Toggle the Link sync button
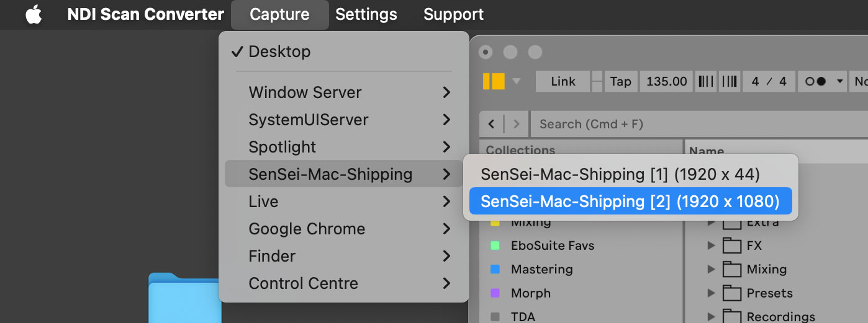 pos(563,81)
